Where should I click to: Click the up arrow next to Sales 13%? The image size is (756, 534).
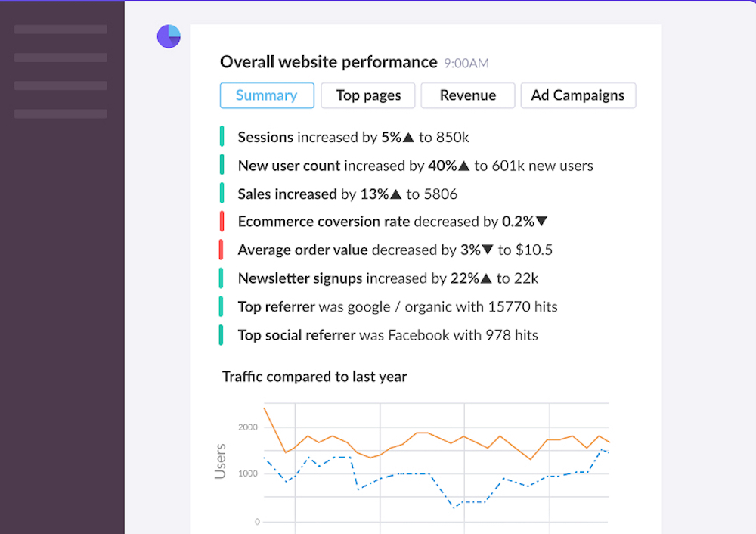click(396, 194)
